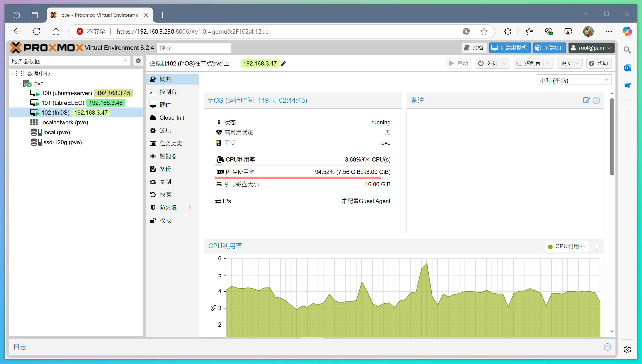This screenshot has width=642, height=364.
Task: Edit the notes with the pencil icon
Action: (586, 100)
